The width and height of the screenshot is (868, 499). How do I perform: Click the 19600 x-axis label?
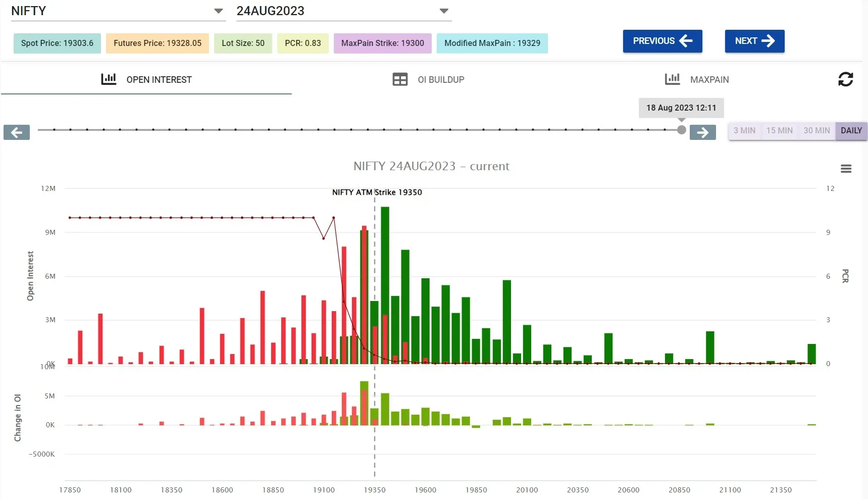[x=425, y=490]
